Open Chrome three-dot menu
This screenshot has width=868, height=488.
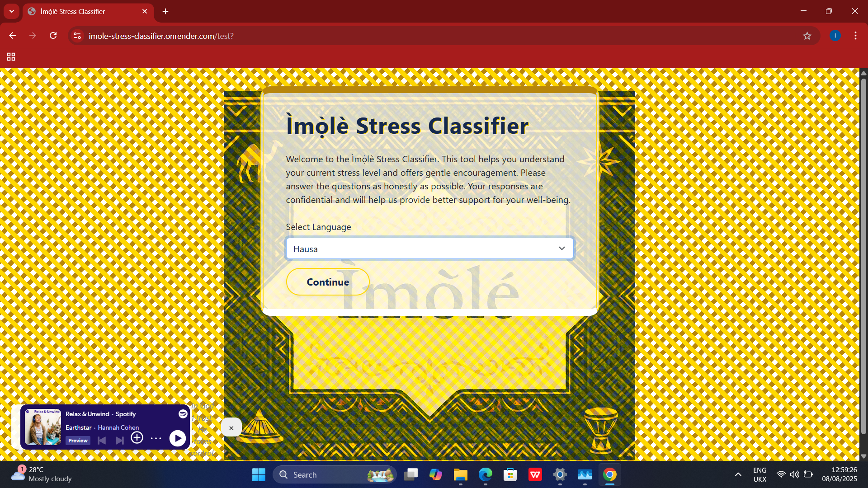click(855, 36)
